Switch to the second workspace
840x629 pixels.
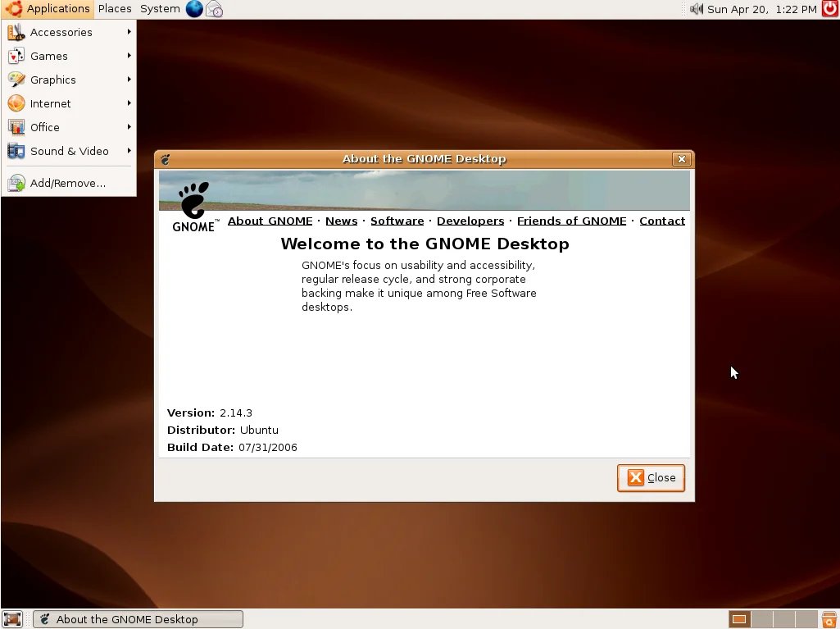[x=761, y=619]
